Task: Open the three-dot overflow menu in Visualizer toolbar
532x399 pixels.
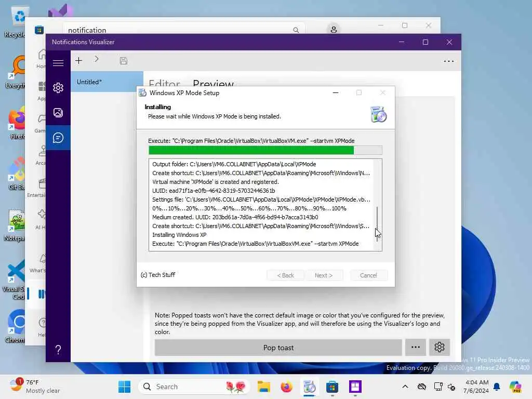Action: point(448,61)
